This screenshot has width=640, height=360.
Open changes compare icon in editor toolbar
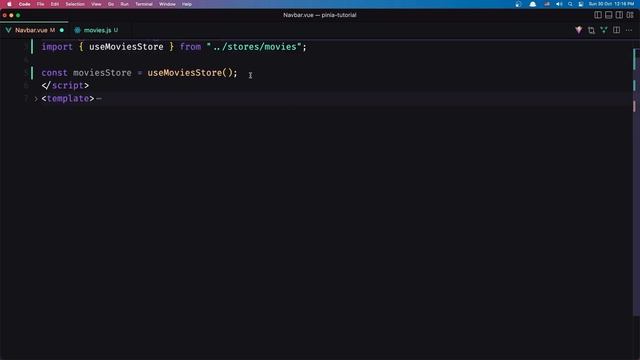click(x=591, y=30)
